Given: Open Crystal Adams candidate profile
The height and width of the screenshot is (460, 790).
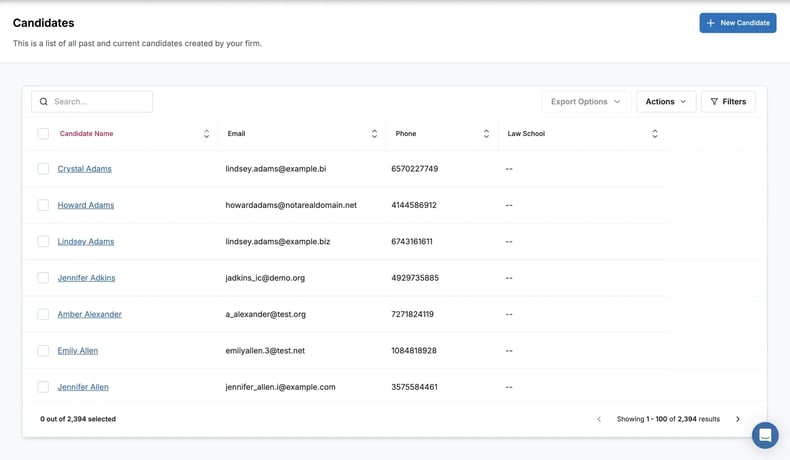Looking at the screenshot, I should (x=84, y=169).
